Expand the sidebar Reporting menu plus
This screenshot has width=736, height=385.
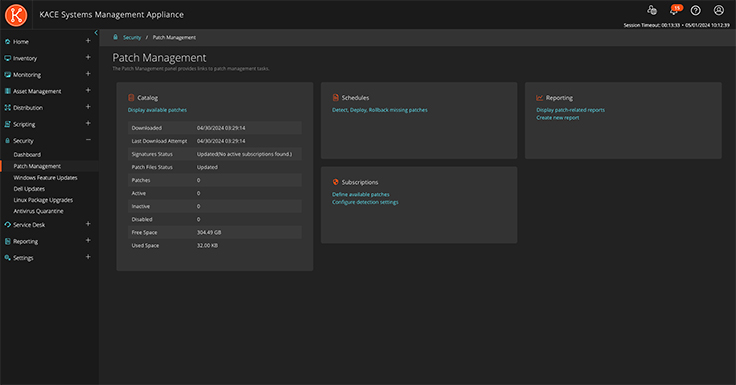[x=88, y=240]
